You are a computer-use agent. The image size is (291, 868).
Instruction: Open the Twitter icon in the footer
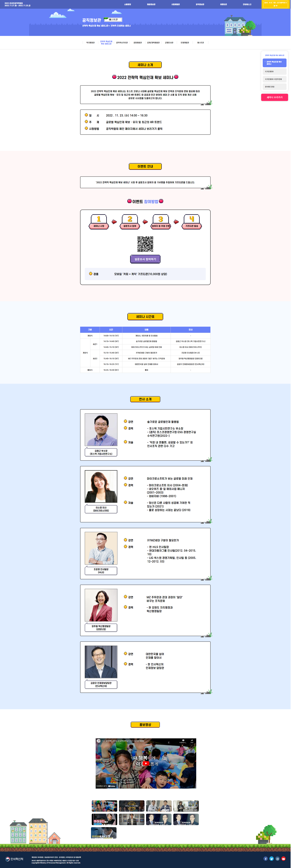tap(271, 859)
